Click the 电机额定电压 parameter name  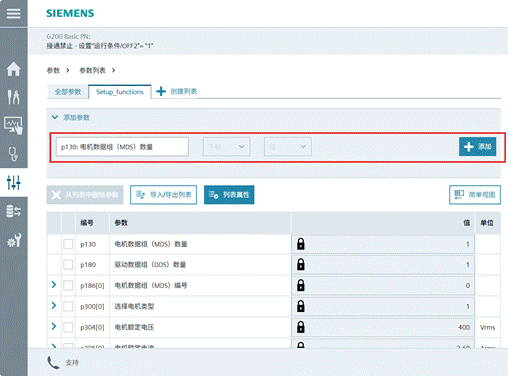[x=134, y=327]
